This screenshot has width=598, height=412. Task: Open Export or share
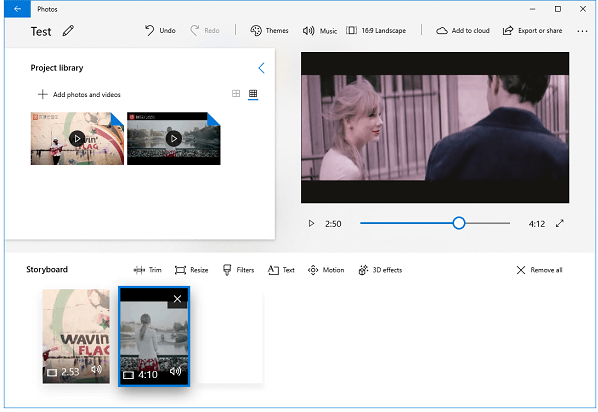(x=532, y=31)
